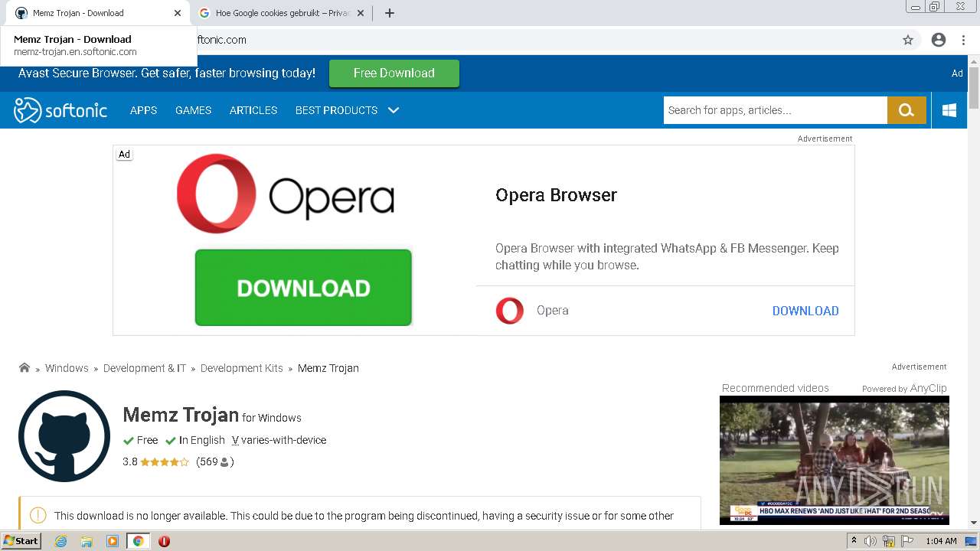Screen dimensions: 980x551
Task: Open the Opera taskbar icon
Action: [x=164, y=541]
